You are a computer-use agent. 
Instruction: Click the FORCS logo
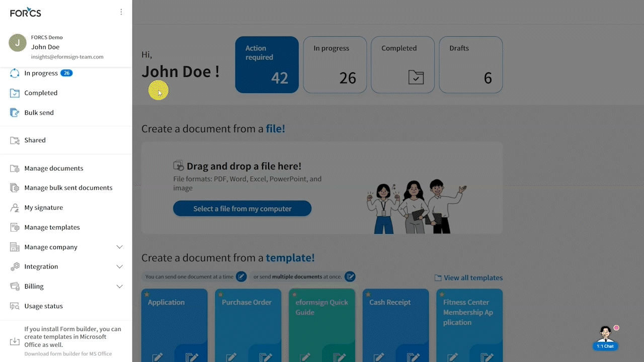point(26,12)
